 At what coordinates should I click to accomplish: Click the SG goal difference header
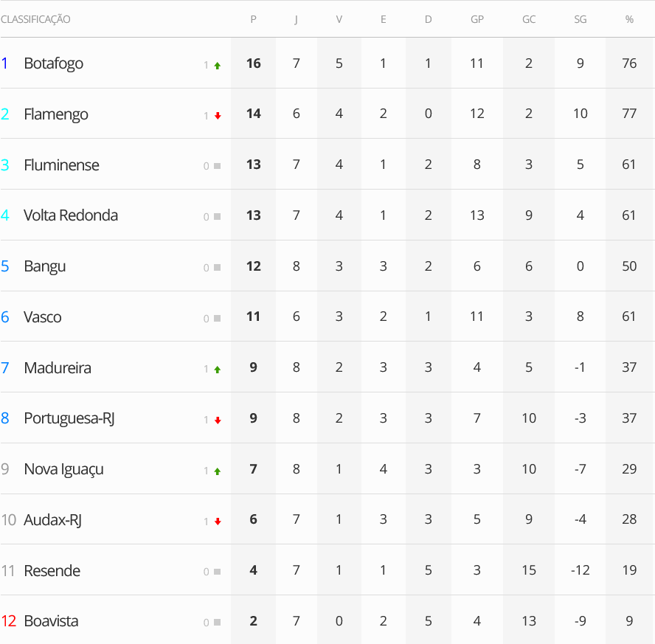pos(581,19)
